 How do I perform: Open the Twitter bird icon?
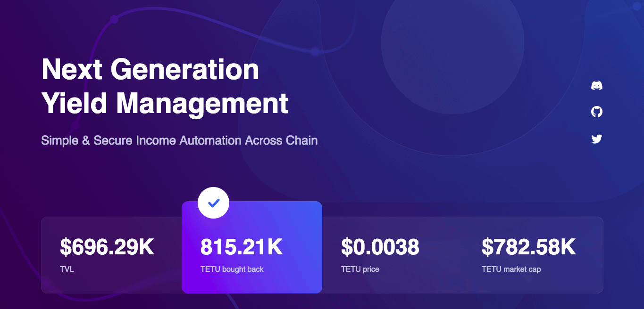(x=597, y=138)
